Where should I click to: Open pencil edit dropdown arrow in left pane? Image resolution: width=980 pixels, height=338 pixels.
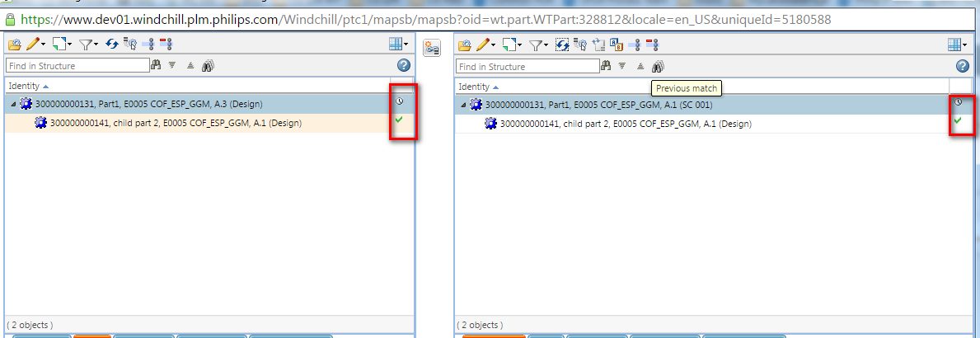pos(43,45)
